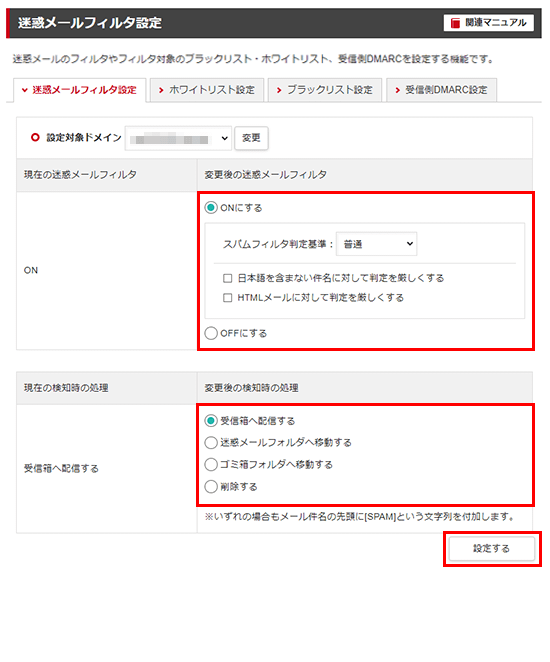Check HTMLメールに対して判定を厳しくする
The height and width of the screenshot is (662, 550).
click(228, 298)
